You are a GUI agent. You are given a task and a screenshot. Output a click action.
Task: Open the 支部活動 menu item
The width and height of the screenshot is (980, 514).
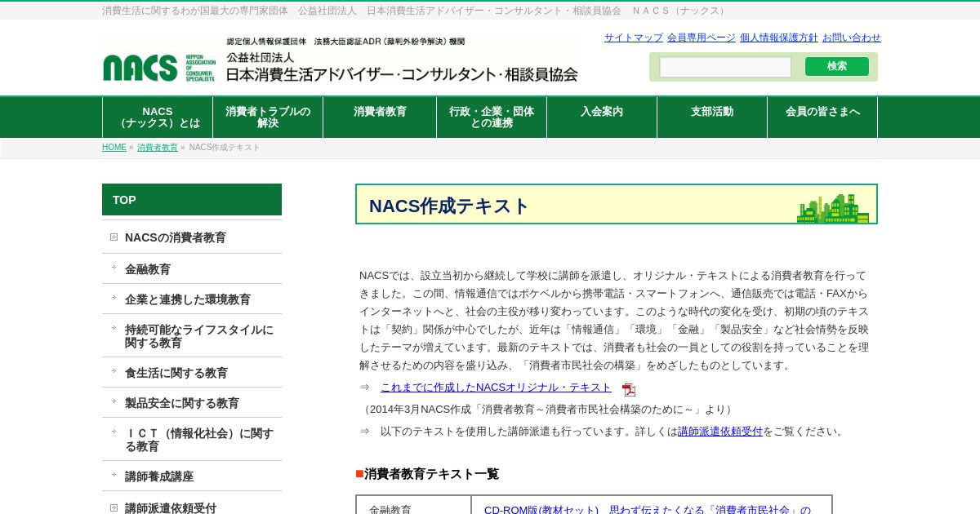(x=712, y=117)
